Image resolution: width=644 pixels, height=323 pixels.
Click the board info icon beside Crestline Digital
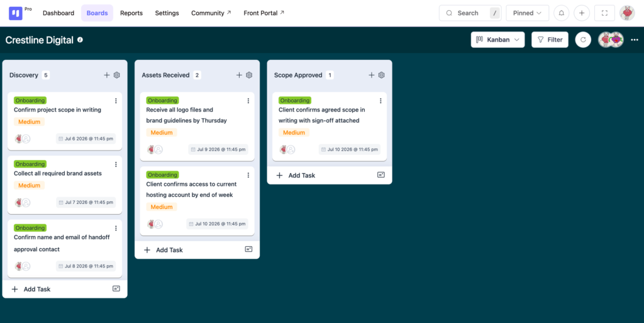(80, 40)
